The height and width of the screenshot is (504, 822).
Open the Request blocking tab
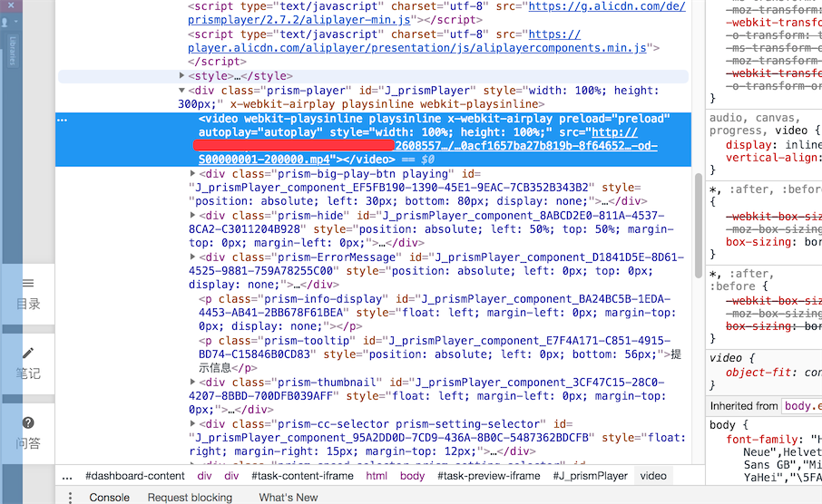point(190,497)
